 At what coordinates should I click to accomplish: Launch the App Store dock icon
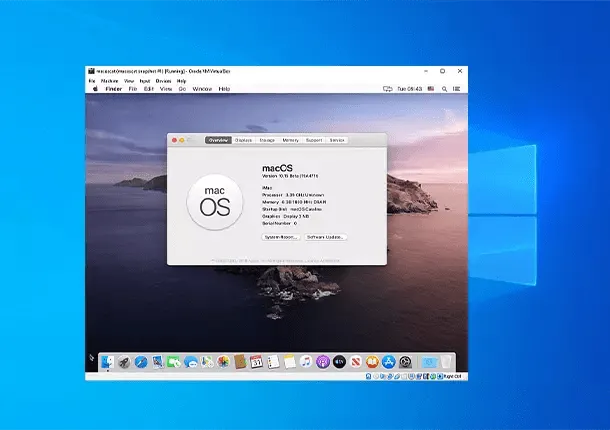coord(388,361)
